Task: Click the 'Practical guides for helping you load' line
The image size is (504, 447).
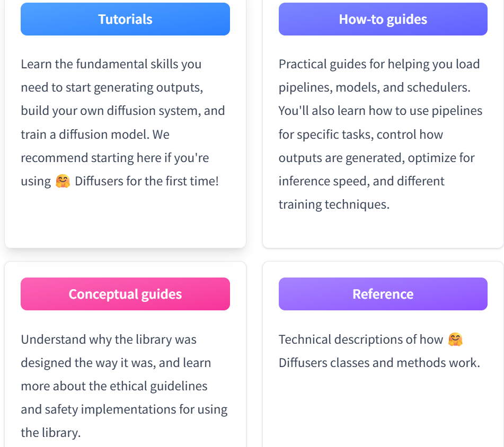Action: click(379, 64)
